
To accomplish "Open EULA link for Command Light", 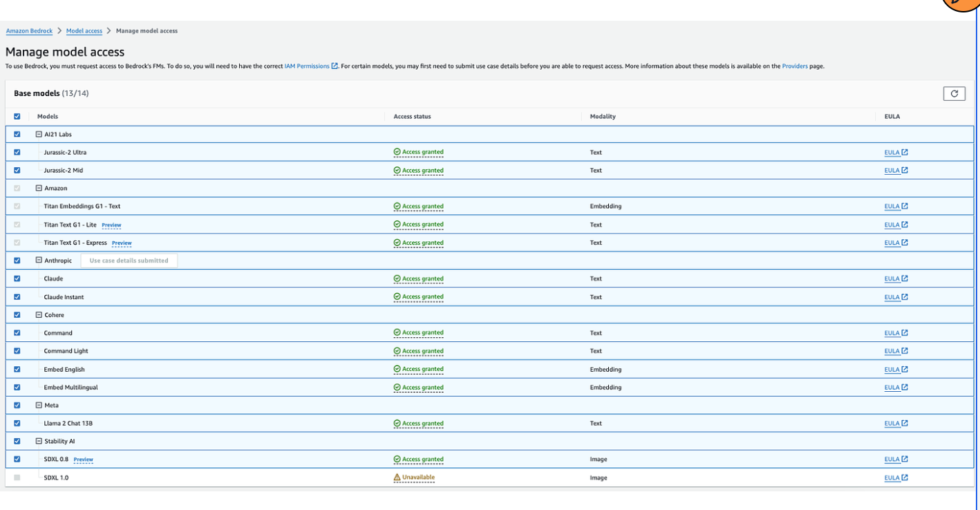I will [x=896, y=351].
